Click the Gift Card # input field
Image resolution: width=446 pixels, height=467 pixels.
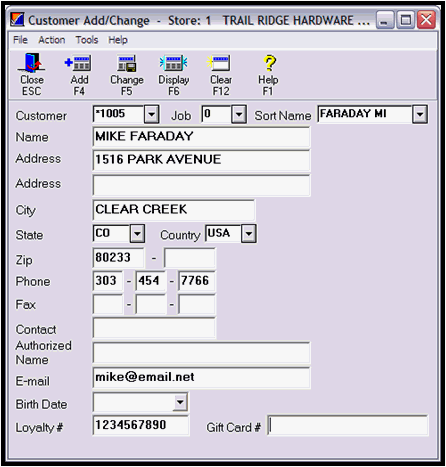tap(348, 425)
